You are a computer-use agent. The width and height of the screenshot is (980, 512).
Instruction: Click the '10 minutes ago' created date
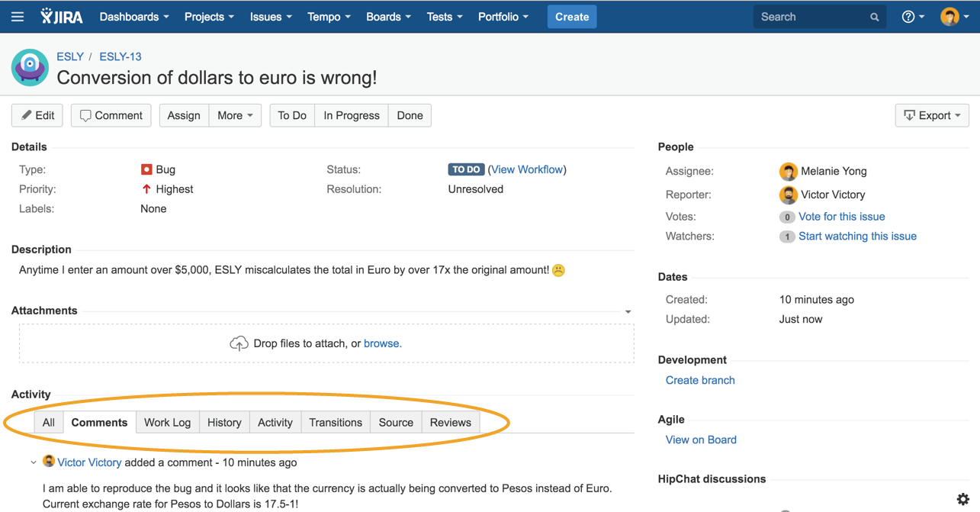coord(817,300)
